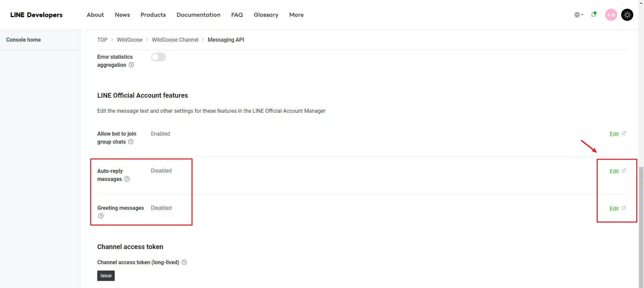Screen dimensions: 644x288
Task: Show help for Error statistics aggregation
Action: pyautogui.click(x=131, y=65)
